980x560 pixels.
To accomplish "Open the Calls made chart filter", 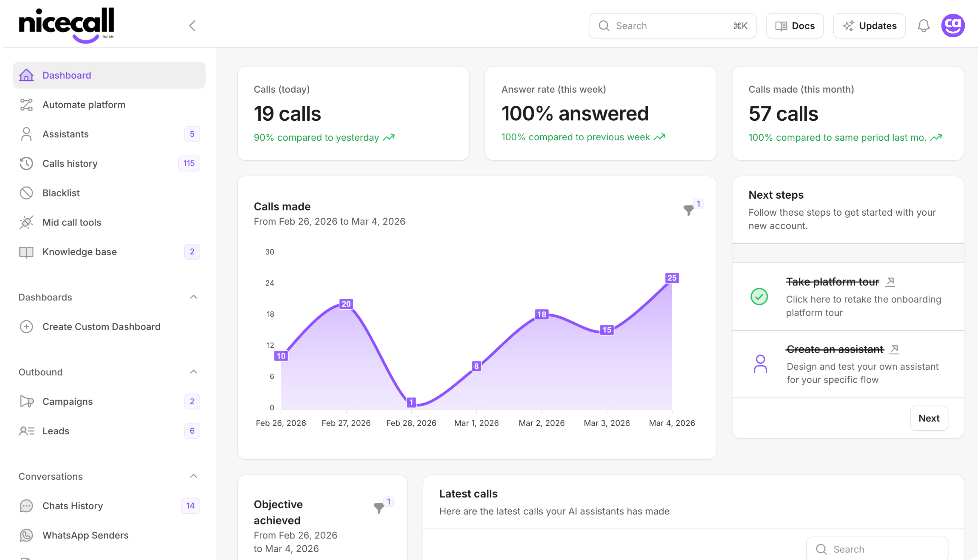I will tap(688, 210).
